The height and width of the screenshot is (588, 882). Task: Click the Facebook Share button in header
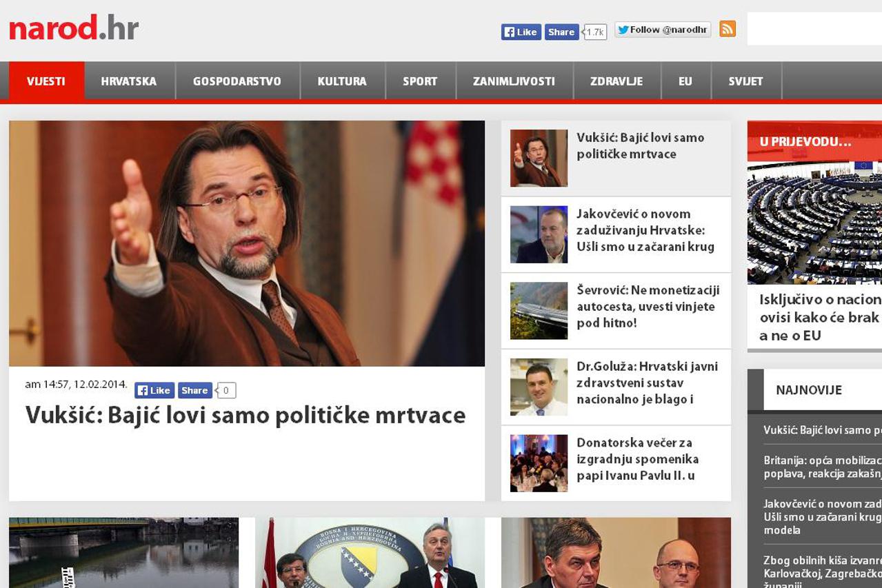point(561,32)
